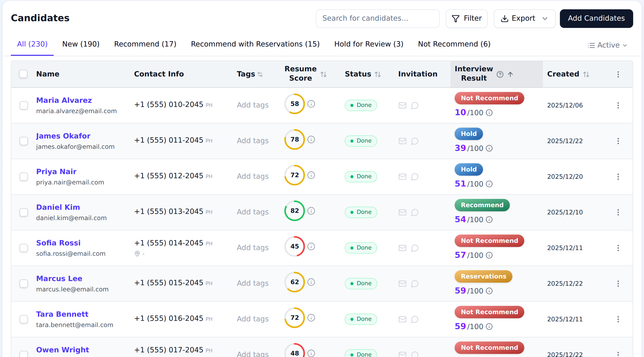Screen dimensions: 644x357
Task: Click the Tags filter icon in header
Action: tap(260, 74)
